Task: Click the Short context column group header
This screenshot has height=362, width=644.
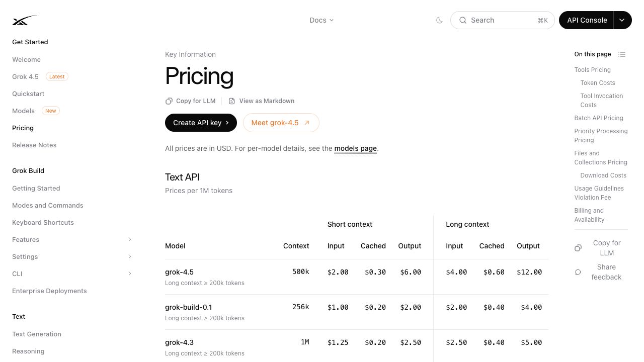Action: coord(350,224)
